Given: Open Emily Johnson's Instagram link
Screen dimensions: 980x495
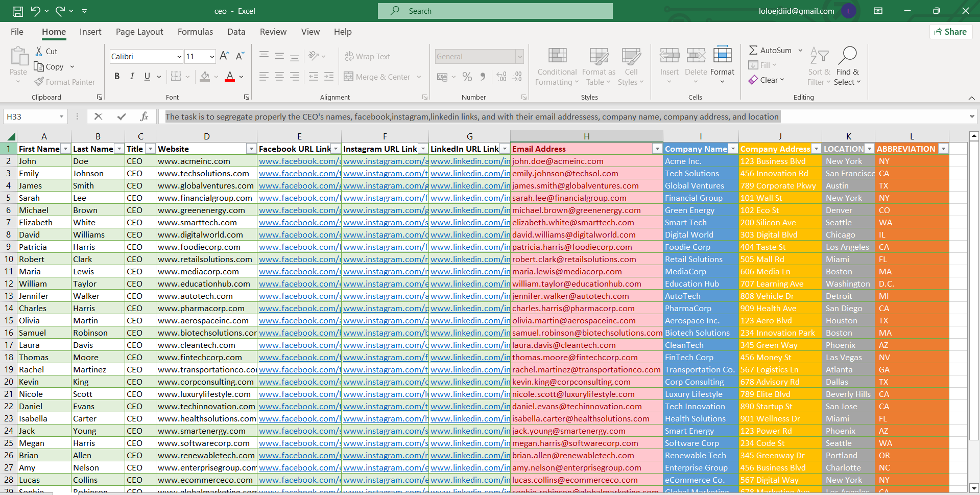Looking at the screenshot, I should click(385, 173).
